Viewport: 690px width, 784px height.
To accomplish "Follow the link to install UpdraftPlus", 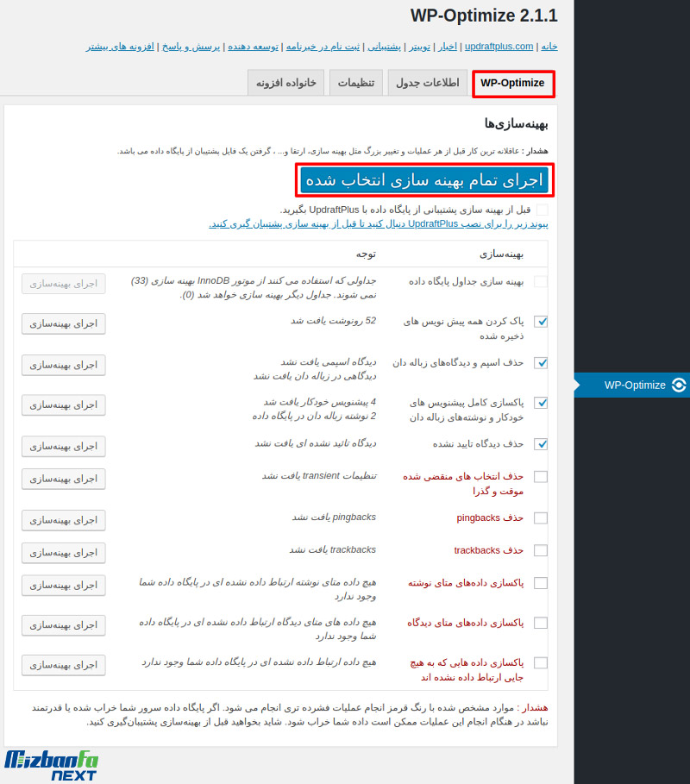I will pos(379,224).
